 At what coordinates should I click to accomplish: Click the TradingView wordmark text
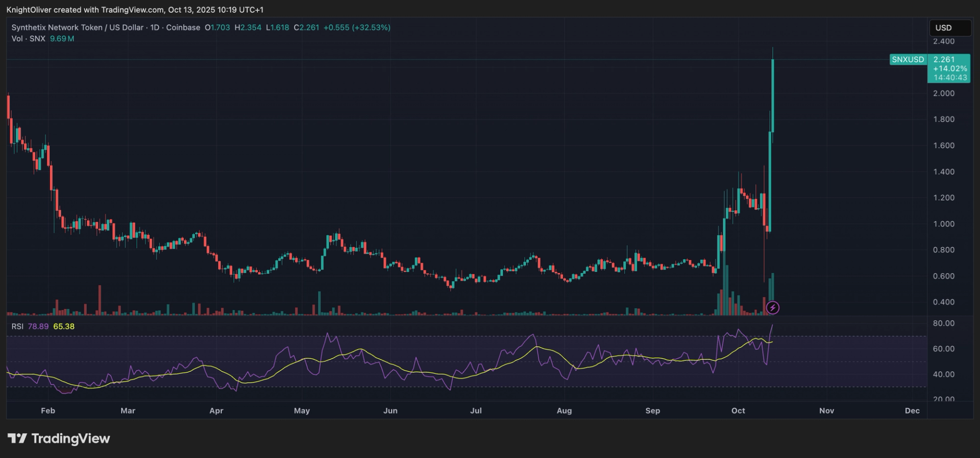70,439
